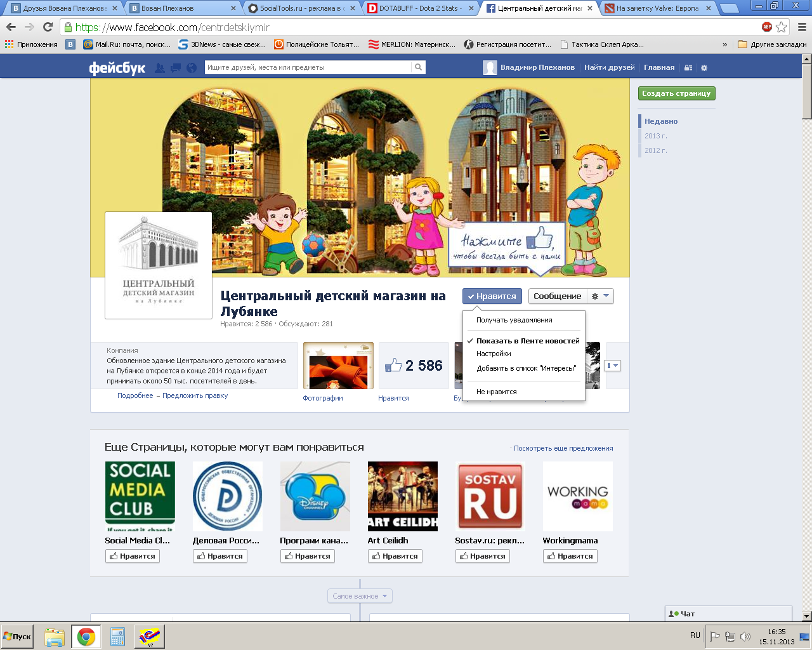Open the calculator taskbar icon

[117, 637]
